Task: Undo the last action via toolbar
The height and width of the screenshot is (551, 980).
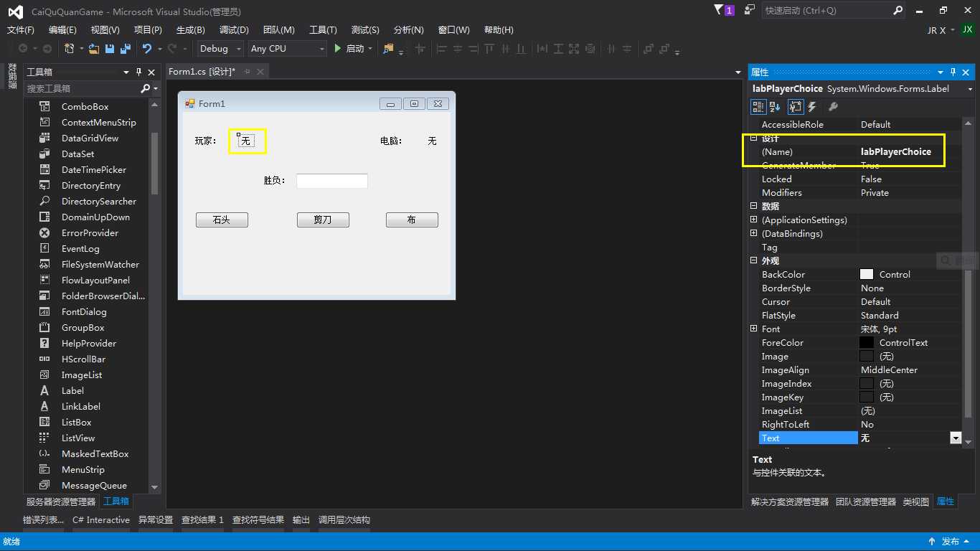Action: [x=146, y=49]
